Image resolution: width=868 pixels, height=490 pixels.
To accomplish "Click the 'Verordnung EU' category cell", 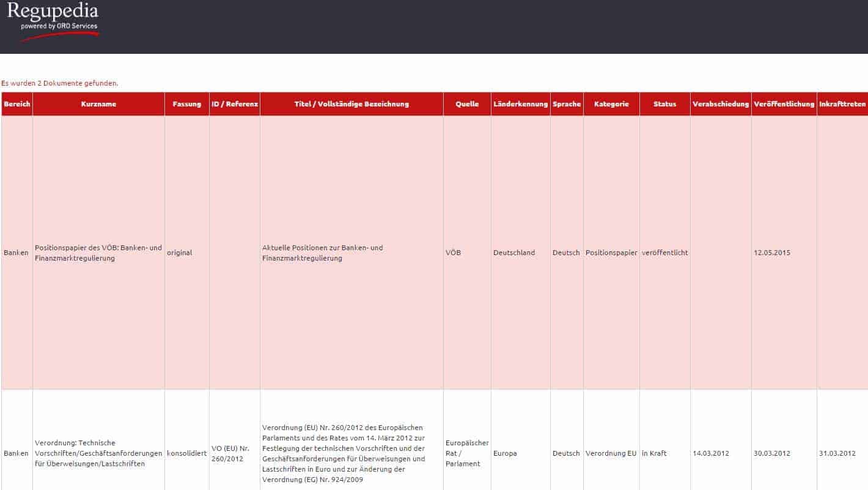I will [x=611, y=453].
